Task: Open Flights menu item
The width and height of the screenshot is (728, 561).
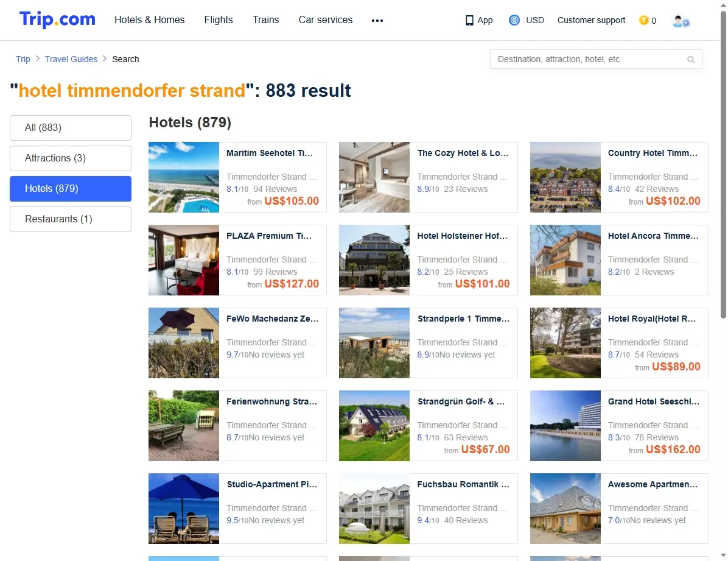Action: pyautogui.click(x=219, y=20)
